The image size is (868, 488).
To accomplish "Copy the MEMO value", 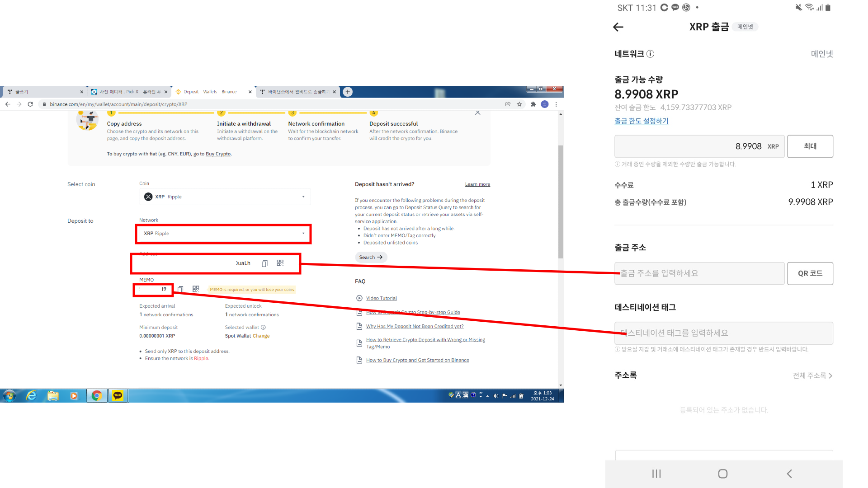I will click(180, 289).
